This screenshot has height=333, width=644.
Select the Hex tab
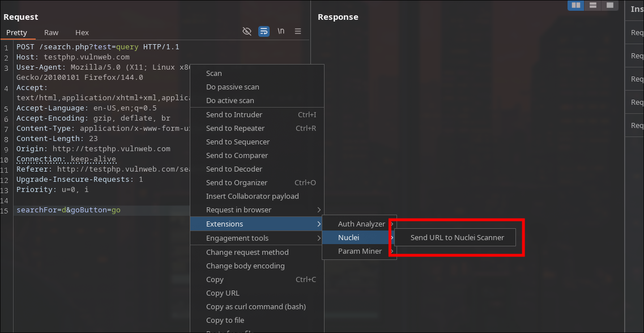(82, 33)
